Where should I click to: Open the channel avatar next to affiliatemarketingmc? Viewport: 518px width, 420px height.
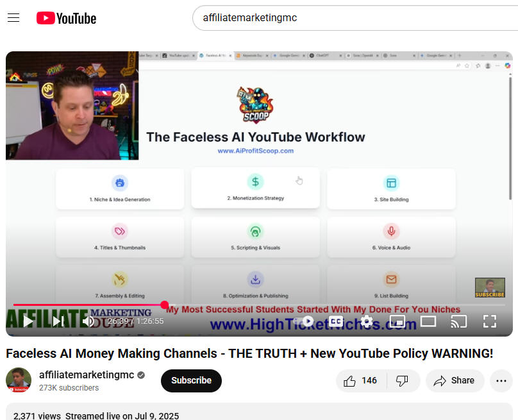pos(19,380)
